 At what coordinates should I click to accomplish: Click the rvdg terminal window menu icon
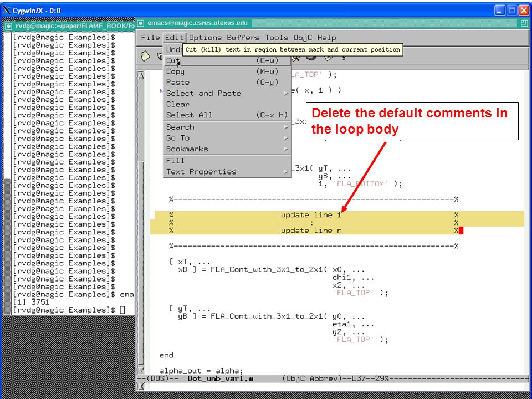9,26
